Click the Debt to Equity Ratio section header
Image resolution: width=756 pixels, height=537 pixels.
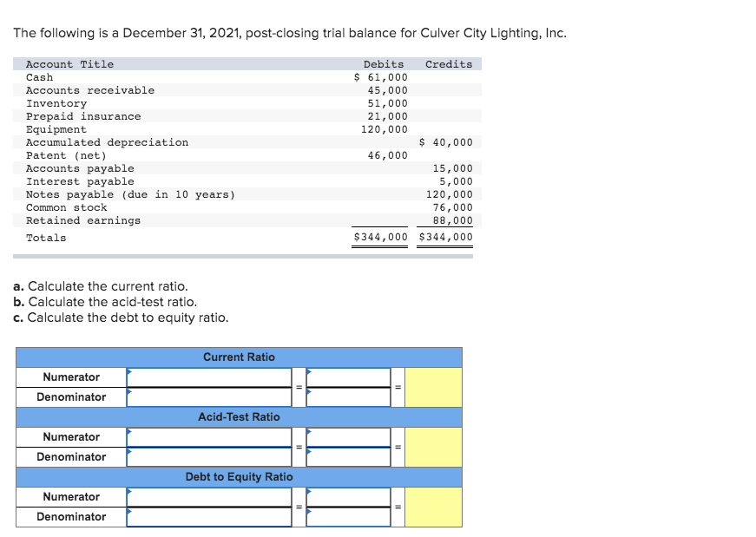coord(240,477)
